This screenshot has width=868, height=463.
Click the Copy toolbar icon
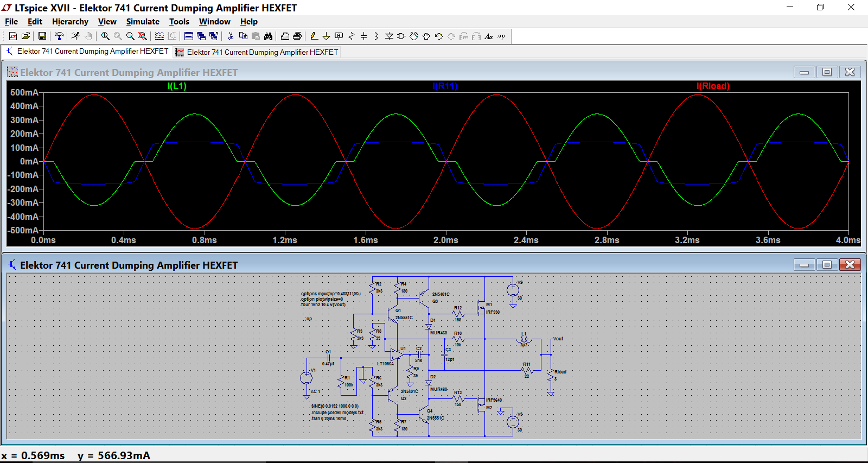(243, 36)
